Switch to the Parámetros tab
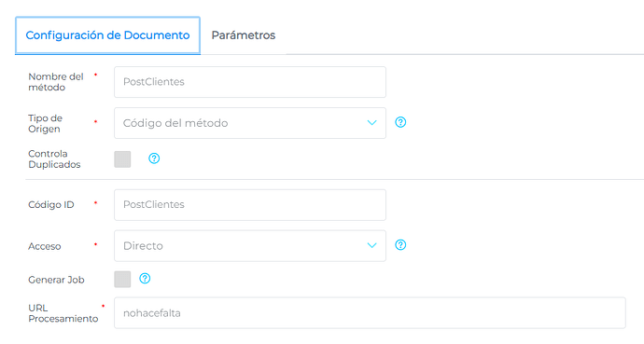Image resolution: width=644 pixels, height=344 pixels. click(244, 35)
